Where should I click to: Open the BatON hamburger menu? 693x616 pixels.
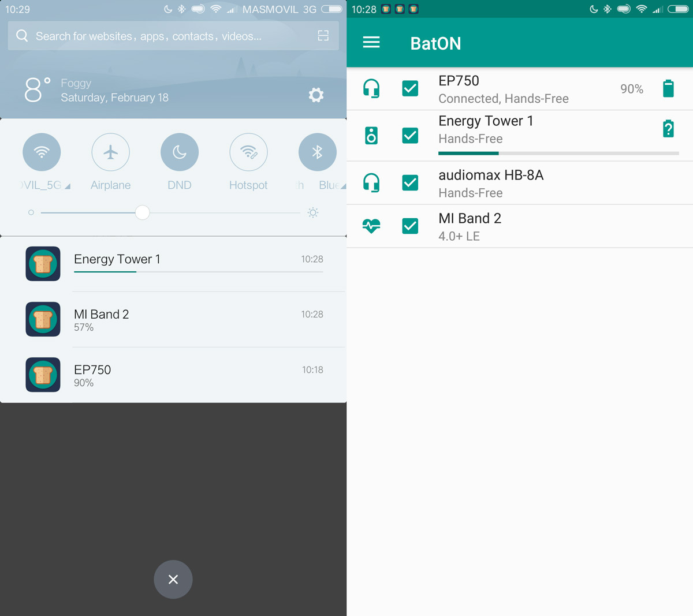(x=371, y=42)
